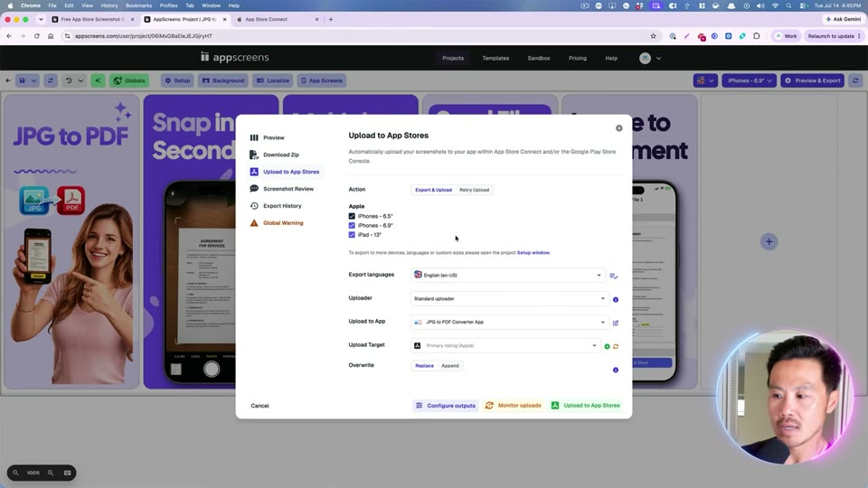Viewport: 868px width, 488px height.
Task: Switch to the App Store Connect browser tab
Action: tap(277, 19)
